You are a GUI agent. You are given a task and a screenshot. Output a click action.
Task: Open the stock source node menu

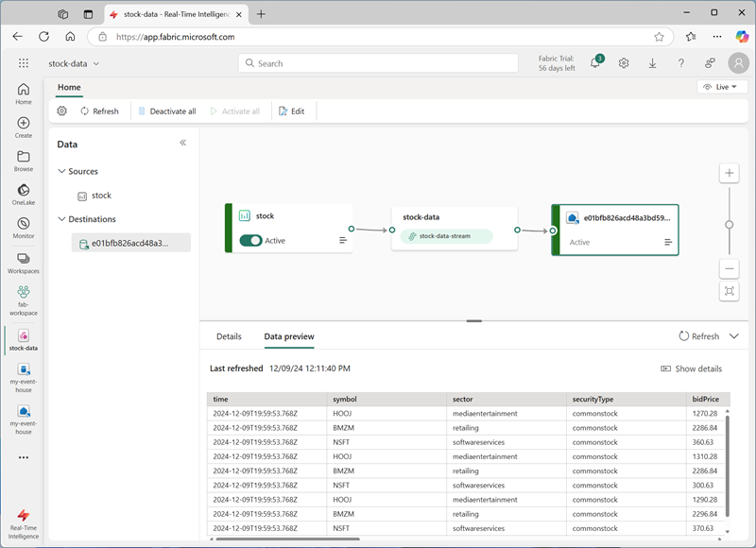pos(342,240)
